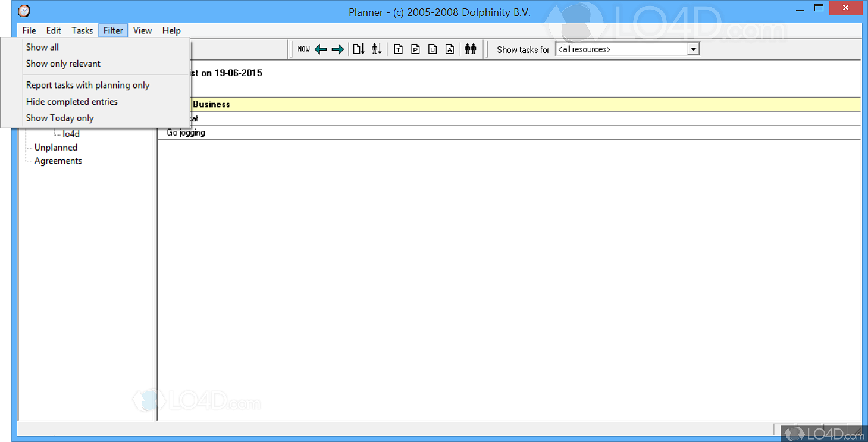Select the Show all filter option

[x=42, y=47]
